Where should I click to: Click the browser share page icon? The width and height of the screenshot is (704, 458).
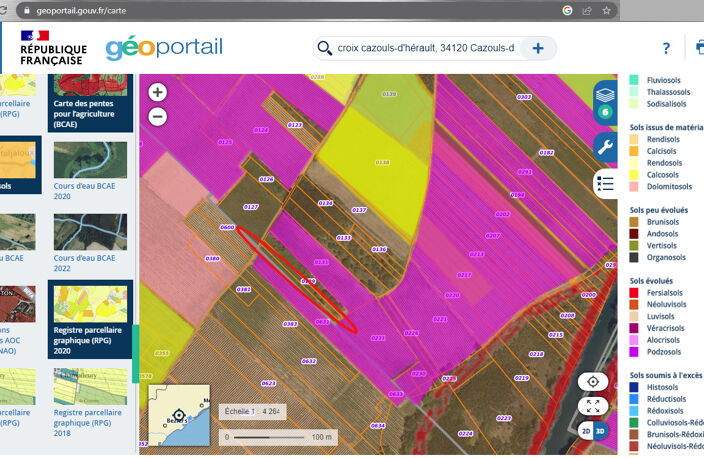tap(587, 10)
